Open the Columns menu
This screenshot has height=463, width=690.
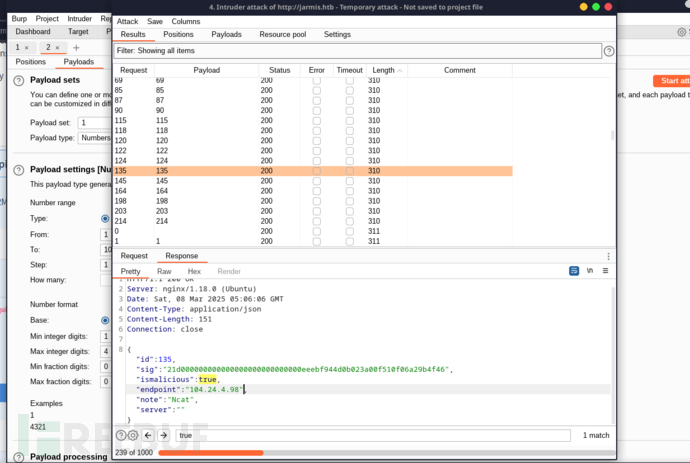(186, 22)
